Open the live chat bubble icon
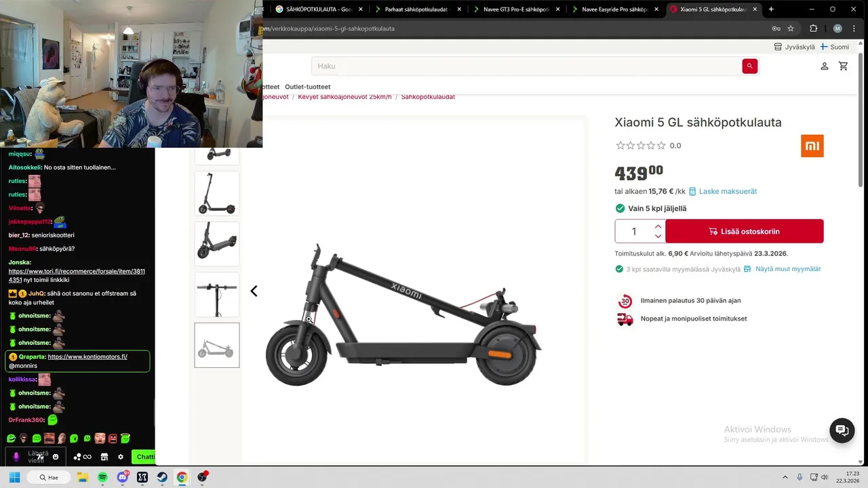Screen dimensions: 868x488 (842, 430)
